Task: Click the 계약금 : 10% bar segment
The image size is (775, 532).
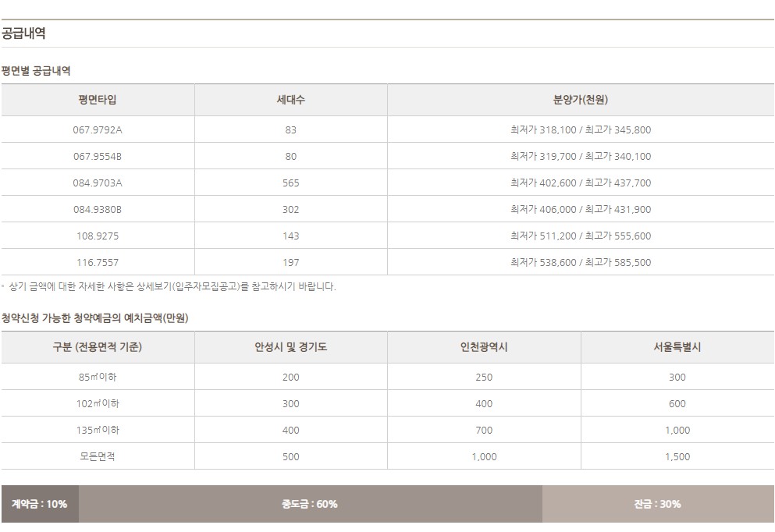Action: pyautogui.click(x=40, y=504)
